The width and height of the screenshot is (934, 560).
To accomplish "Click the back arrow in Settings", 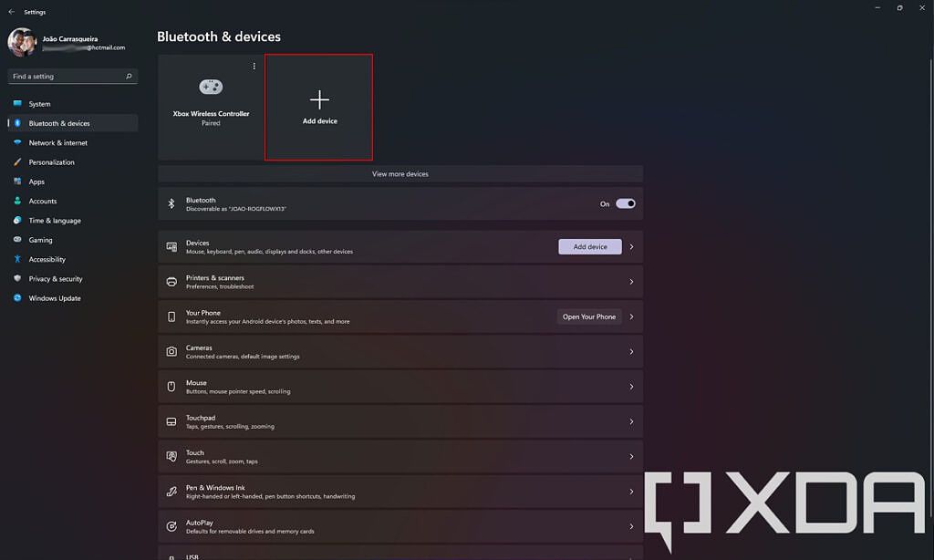I will (10, 11).
